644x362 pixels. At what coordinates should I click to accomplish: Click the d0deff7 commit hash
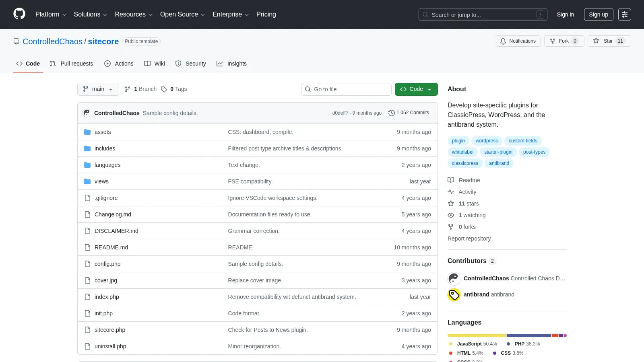[340, 113]
